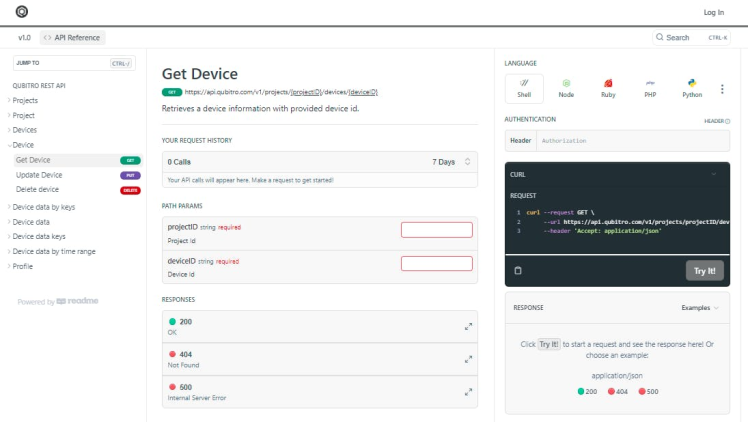Open the response Examples dropdown
The width and height of the screenshot is (748, 422).
coord(700,308)
